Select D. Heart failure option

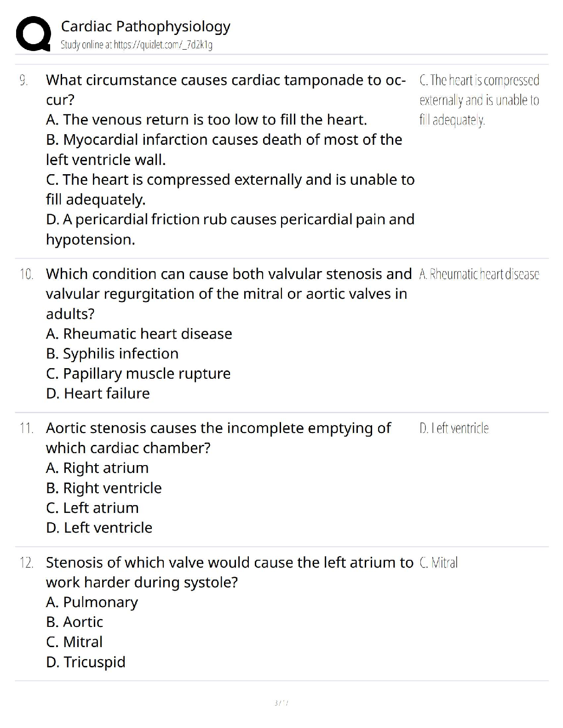coord(98,393)
